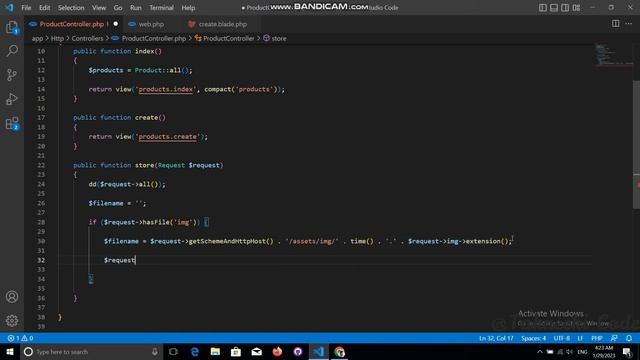Select the app breadcrumb segment

click(37, 38)
